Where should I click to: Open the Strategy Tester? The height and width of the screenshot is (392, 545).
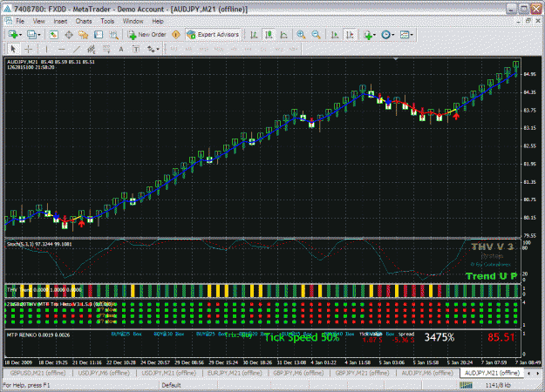[113, 35]
